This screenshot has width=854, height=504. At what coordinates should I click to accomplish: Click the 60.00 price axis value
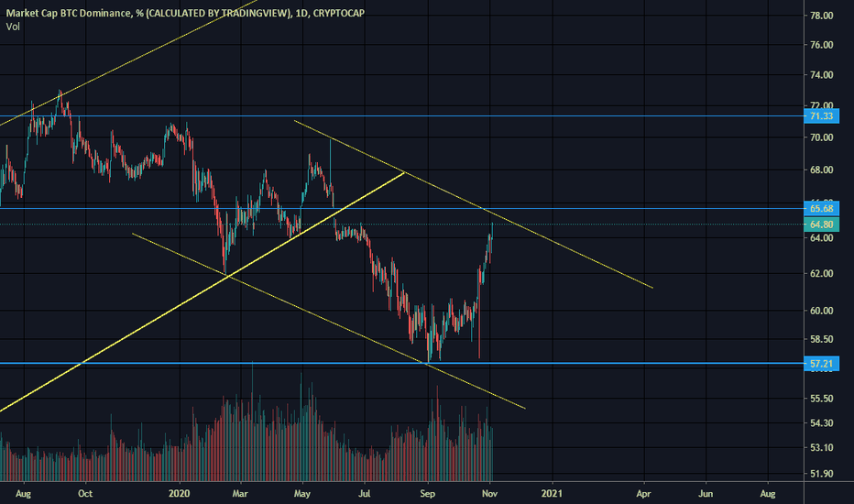point(821,311)
